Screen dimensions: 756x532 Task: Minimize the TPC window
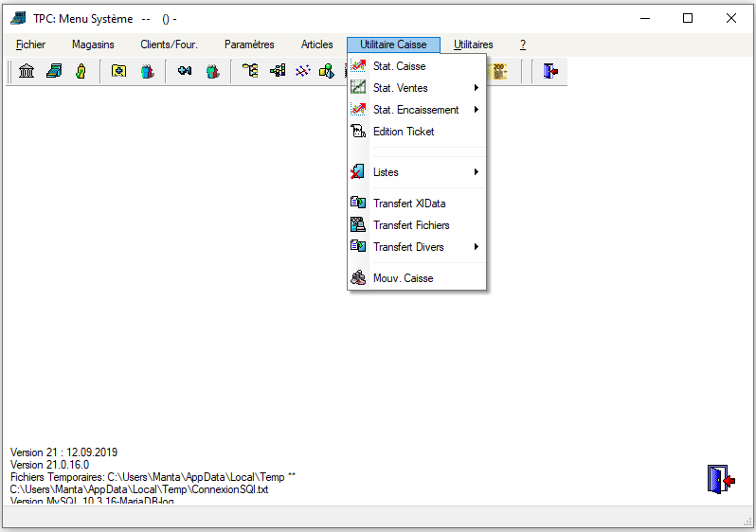(x=645, y=18)
